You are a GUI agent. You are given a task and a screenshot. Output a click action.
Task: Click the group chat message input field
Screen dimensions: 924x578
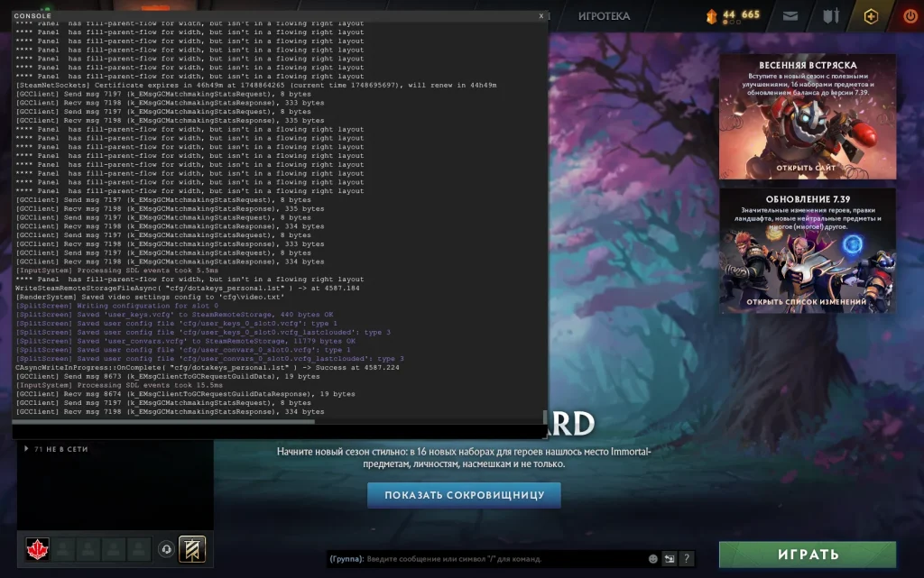(x=505, y=558)
